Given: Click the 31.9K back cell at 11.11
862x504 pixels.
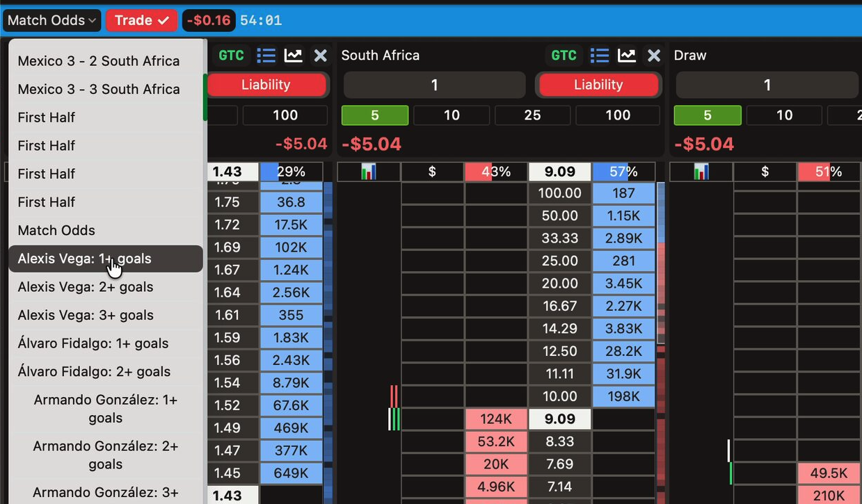Looking at the screenshot, I should click(623, 374).
